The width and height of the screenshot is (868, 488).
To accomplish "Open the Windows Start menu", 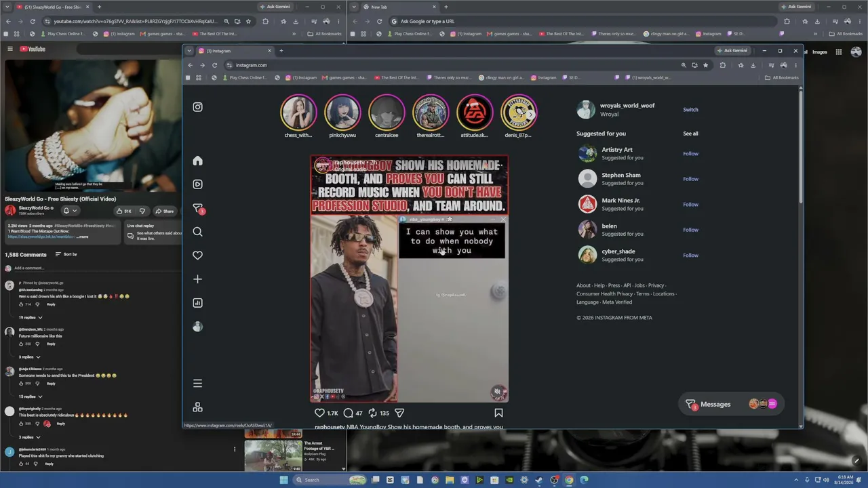I will click(283, 480).
